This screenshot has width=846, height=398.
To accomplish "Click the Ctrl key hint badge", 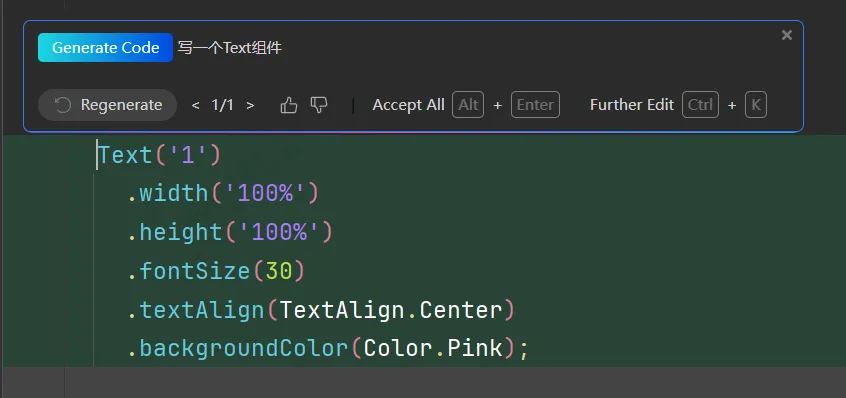I will tap(700, 105).
